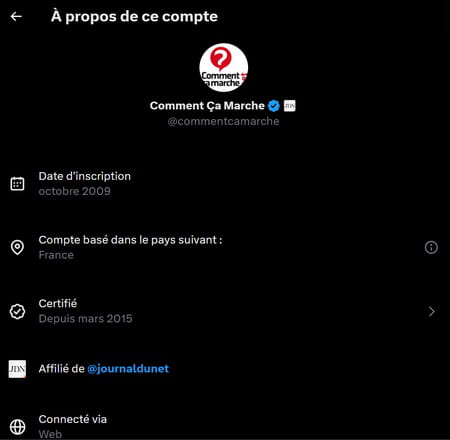
Task: Click the Comment Ça Marche account name
Action: (x=207, y=106)
